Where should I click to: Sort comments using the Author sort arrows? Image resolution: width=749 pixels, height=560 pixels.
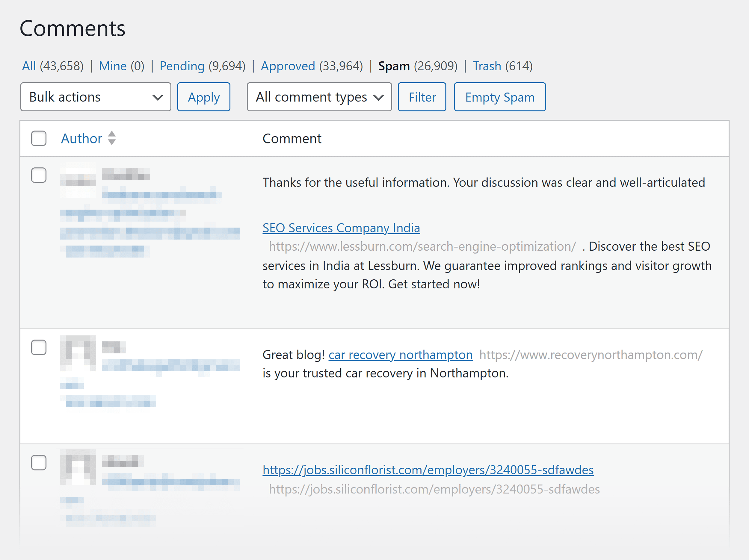click(112, 138)
